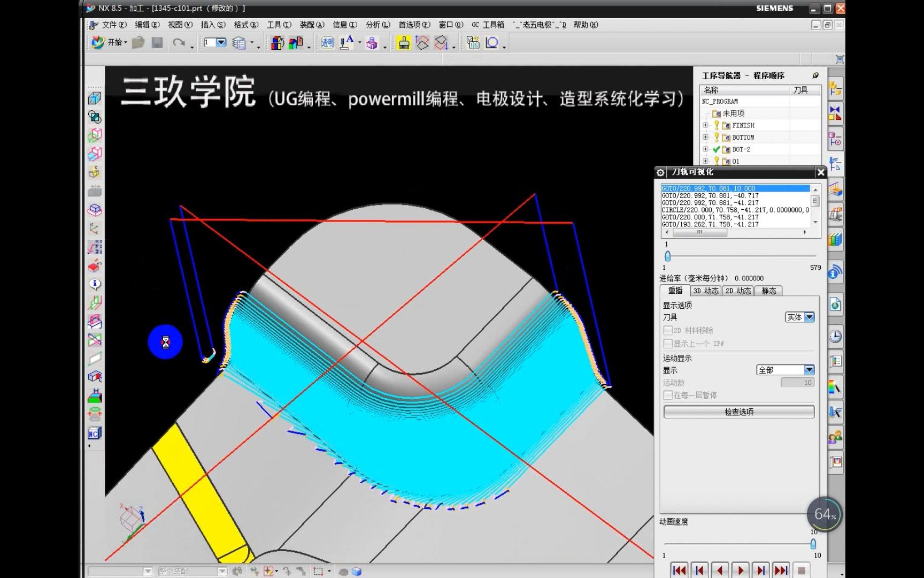The height and width of the screenshot is (578, 924).
Task: Enable the 显示上一个 IPW checkbox
Action: pyautogui.click(x=668, y=344)
